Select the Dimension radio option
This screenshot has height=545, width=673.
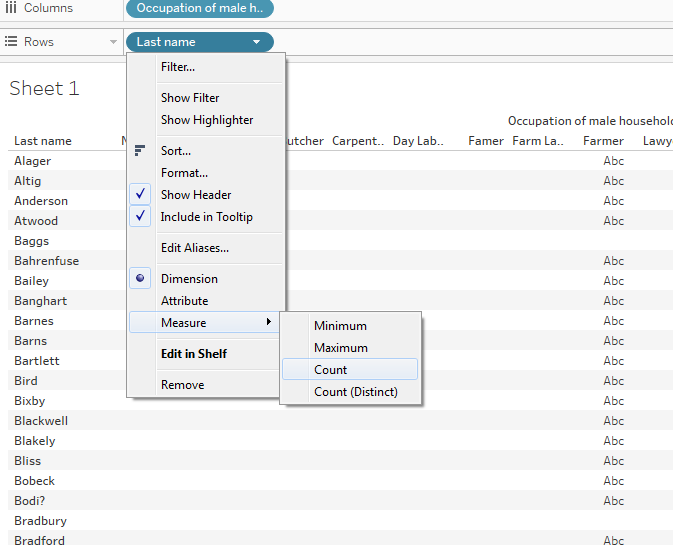(x=141, y=279)
